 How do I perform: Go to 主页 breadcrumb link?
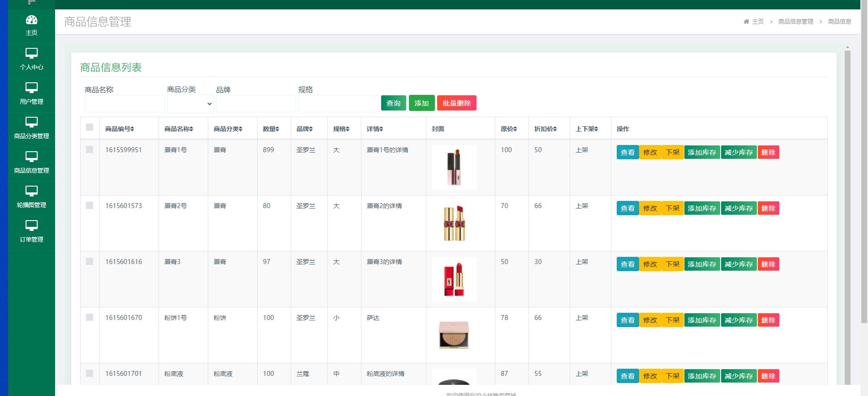pyautogui.click(x=758, y=21)
